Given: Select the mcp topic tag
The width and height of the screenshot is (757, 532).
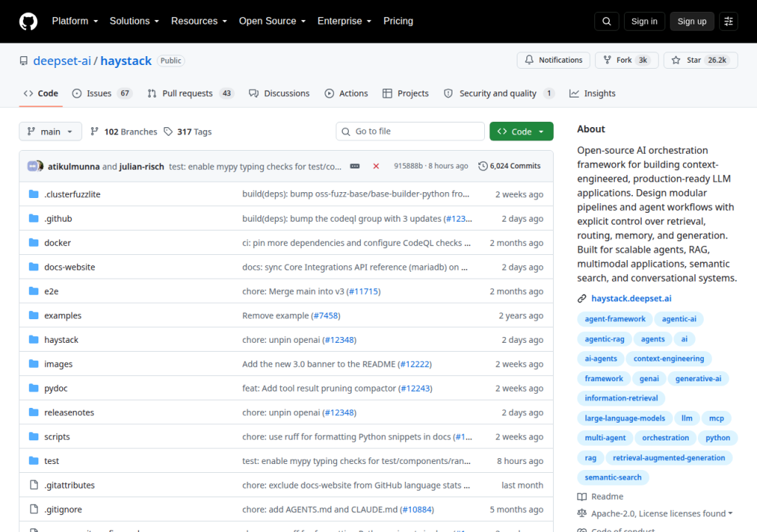Looking at the screenshot, I should click(716, 418).
